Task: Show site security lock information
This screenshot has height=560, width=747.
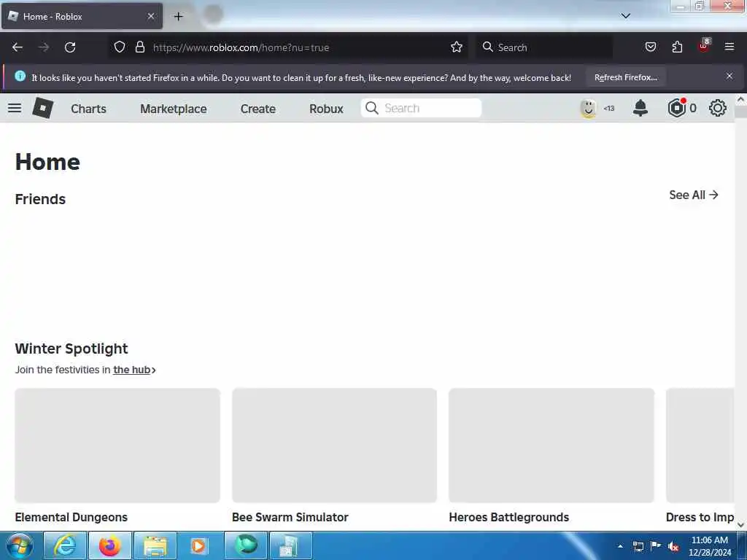Action: pos(139,47)
